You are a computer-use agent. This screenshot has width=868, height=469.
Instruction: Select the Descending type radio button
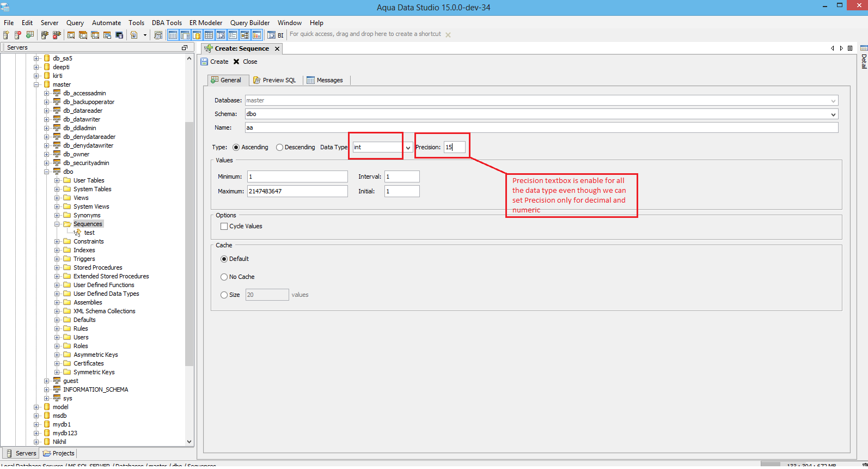coord(279,147)
